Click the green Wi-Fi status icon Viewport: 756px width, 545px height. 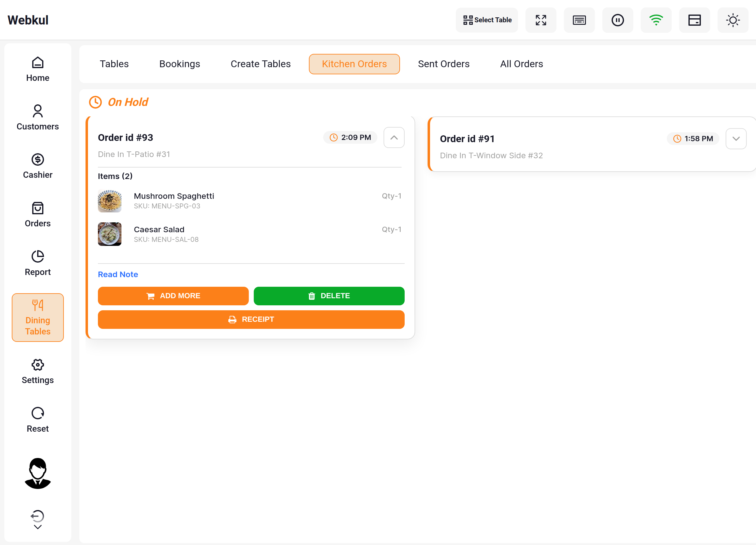pyautogui.click(x=656, y=20)
